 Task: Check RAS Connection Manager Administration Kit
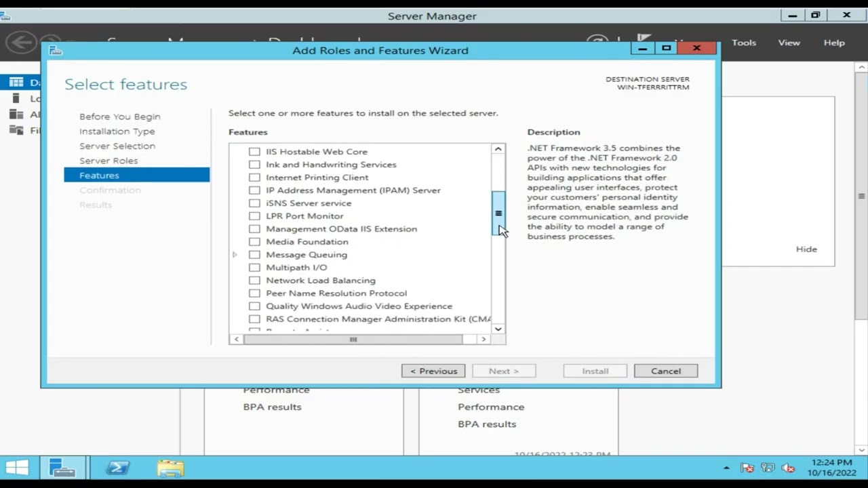[x=254, y=319]
